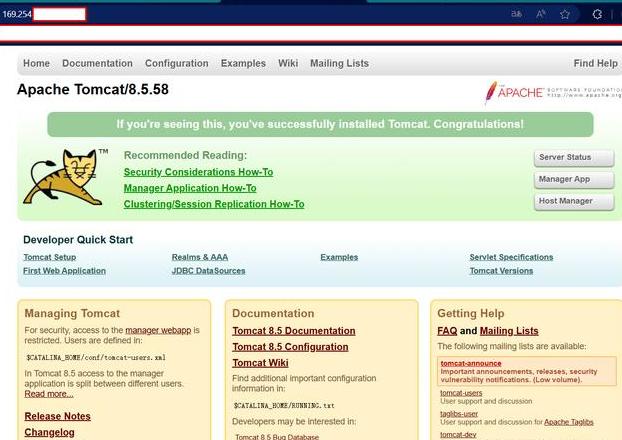The height and width of the screenshot is (440, 622).
Task: Open the Tomcat 8.5 Bug Database link
Action: (277, 436)
